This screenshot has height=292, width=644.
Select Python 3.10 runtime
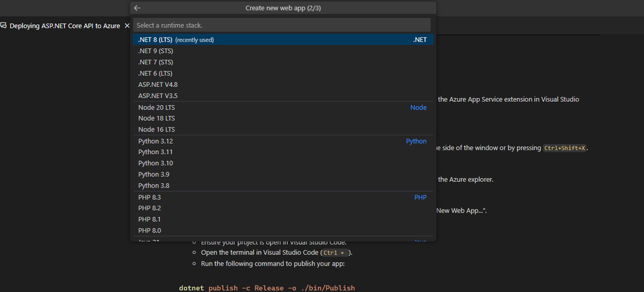click(284, 163)
